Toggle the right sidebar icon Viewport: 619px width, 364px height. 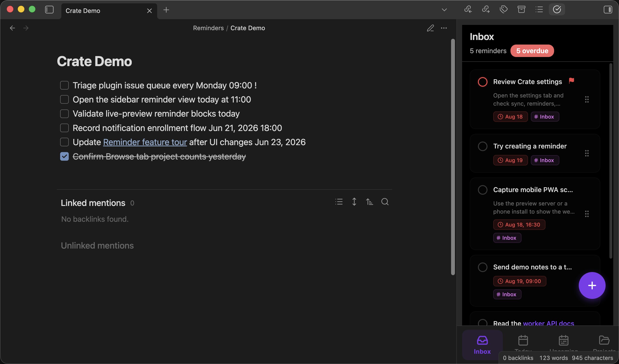[608, 10]
